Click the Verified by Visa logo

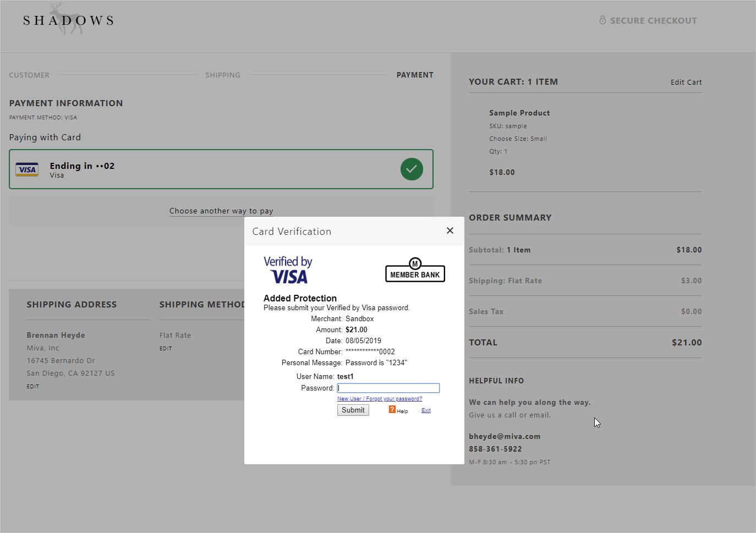pyautogui.click(x=288, y=269)
